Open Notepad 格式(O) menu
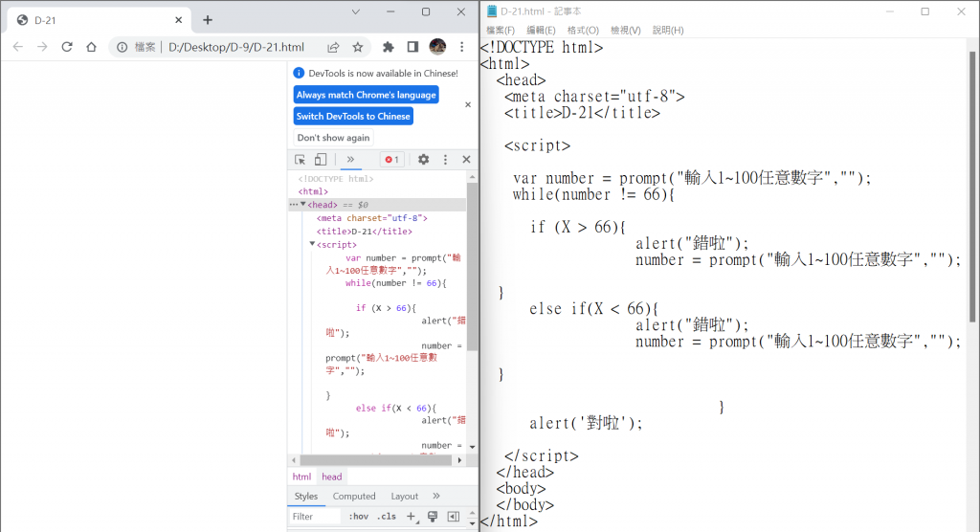Screen dimensions: 980x532 tap(583, 30)
